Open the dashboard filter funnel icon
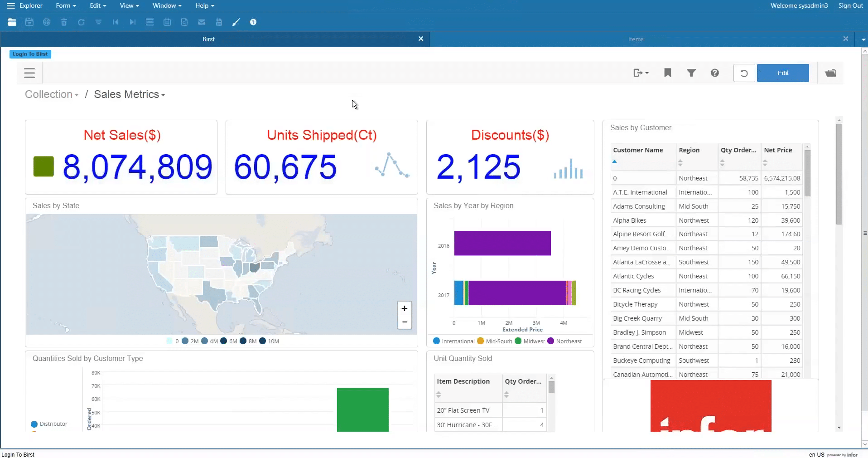868x458 pixels. pos(691,73)
